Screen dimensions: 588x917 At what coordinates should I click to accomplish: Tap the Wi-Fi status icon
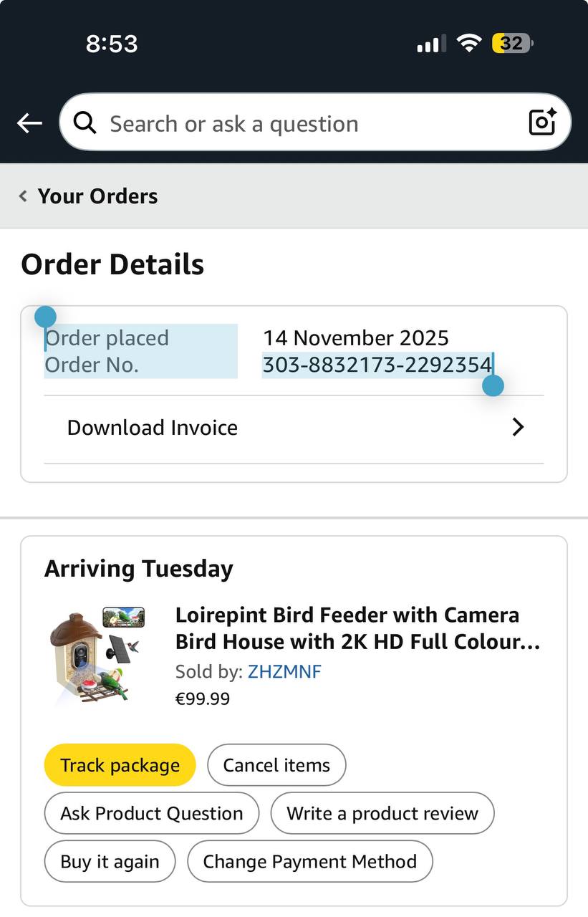(469, 44)
